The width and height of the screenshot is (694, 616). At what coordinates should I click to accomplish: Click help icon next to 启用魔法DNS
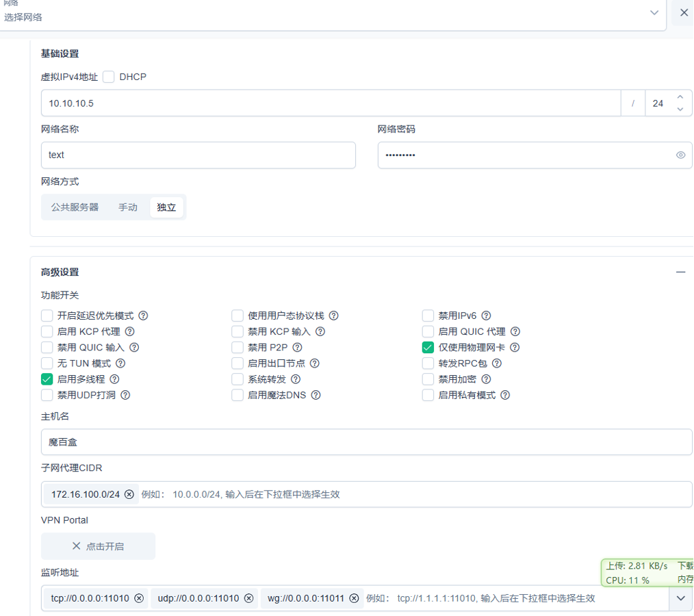[316, 395]
